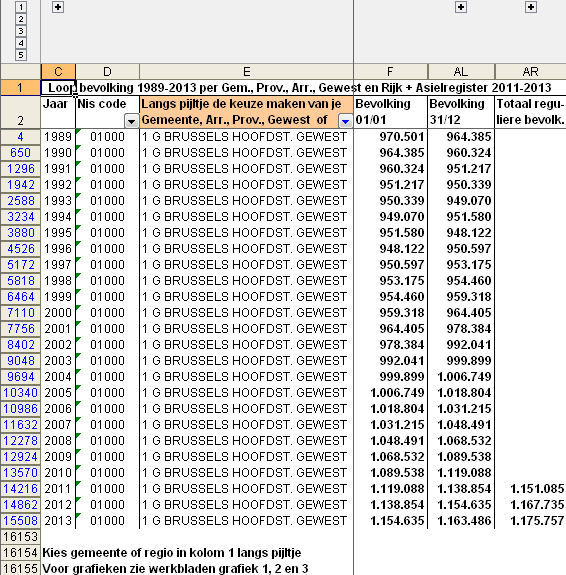
Task: Click the 1.175.757 total population cell
Action: click(x=530, y=521)
